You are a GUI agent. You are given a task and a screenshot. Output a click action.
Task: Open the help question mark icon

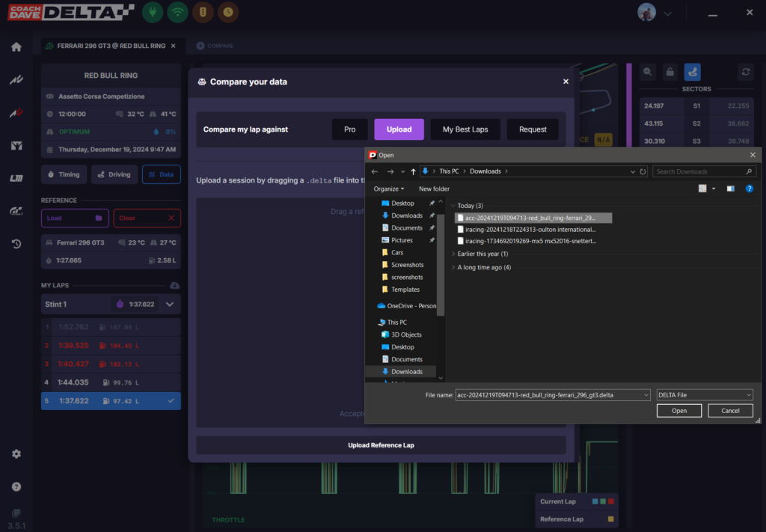click(16, 486)
